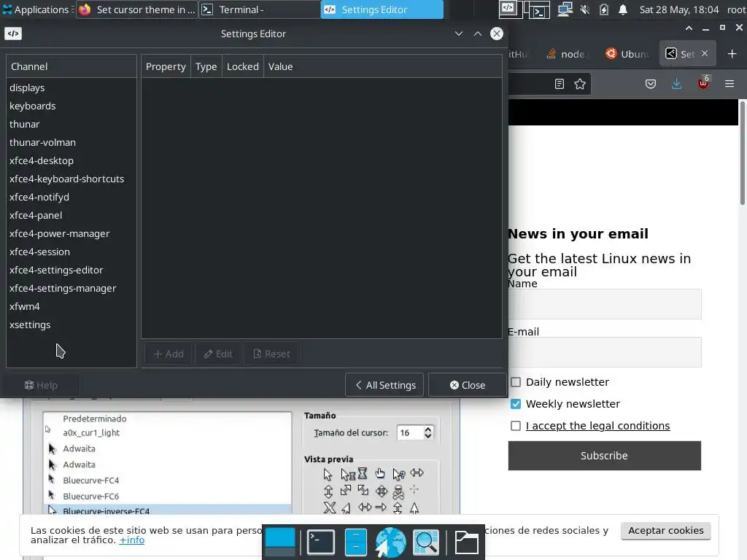Click the Add property button
747x560 pixels.
point(169,354)
